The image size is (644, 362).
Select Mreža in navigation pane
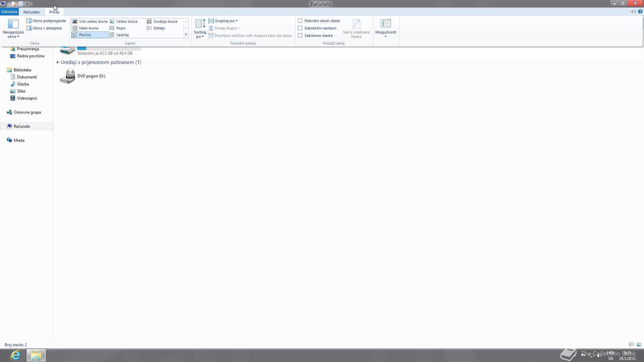coord(19,140)
